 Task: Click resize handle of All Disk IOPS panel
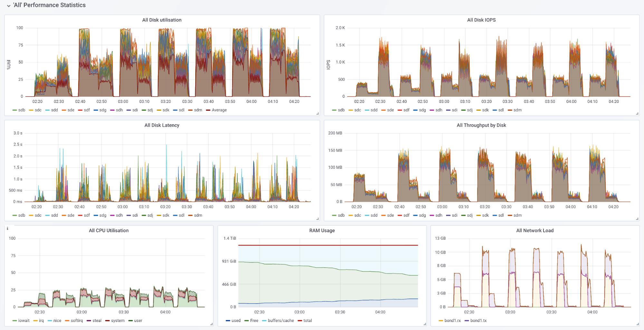637,114
